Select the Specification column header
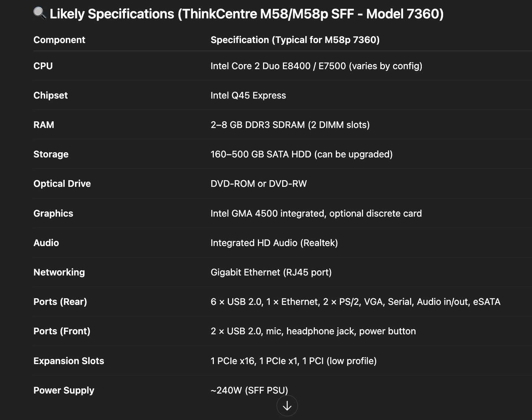Viewport: 532px width, 420px height. (x=295, y=40)
